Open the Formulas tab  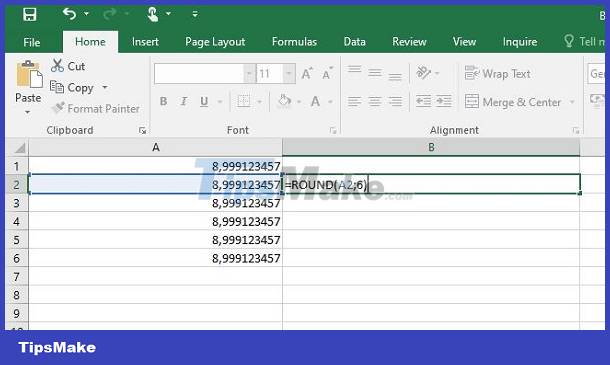[x=294, y=42]
